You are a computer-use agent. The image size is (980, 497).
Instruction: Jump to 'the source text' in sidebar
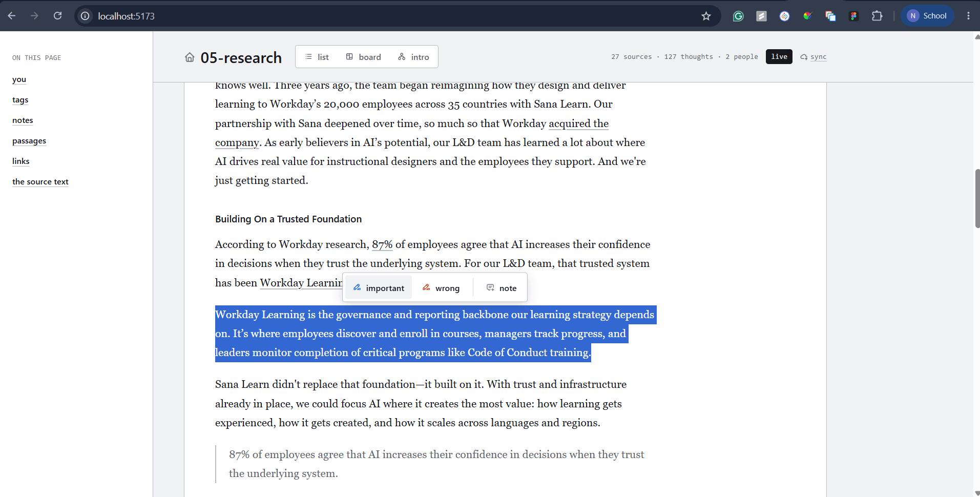click(x=40, y=182)
